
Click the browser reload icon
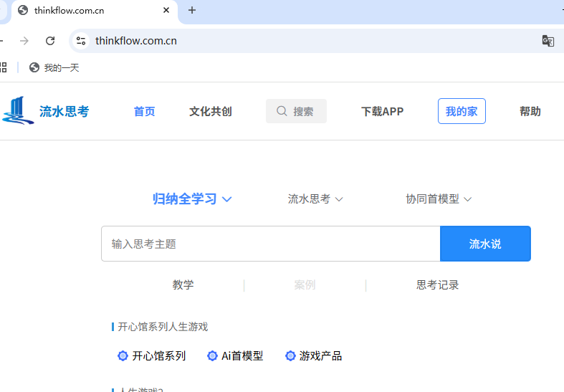(x=50, y=41)
